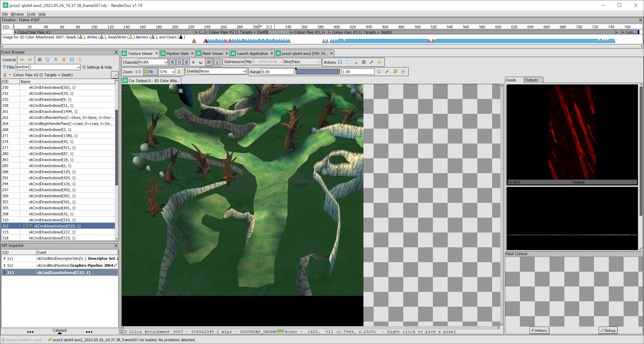
Task: Toggle the R red channel button
Action: [172, 62]
